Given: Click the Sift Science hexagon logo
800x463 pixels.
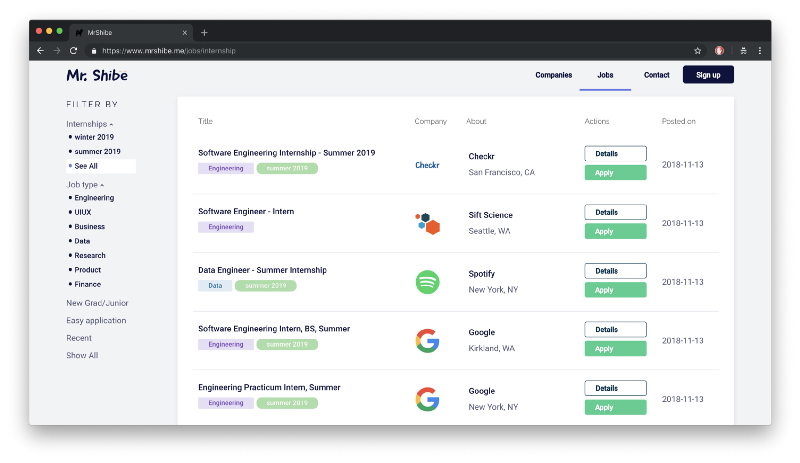Looking at the screenshot, I should pos(428,224).
